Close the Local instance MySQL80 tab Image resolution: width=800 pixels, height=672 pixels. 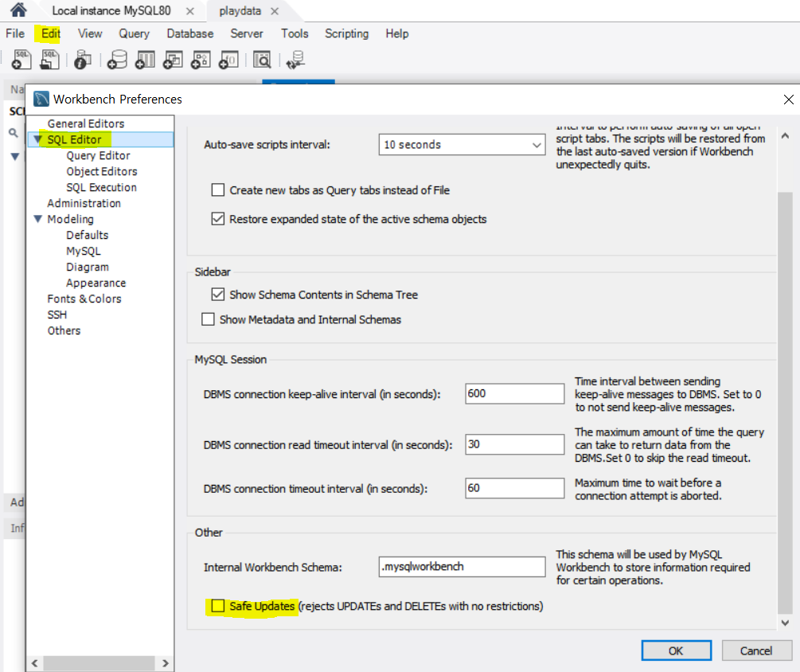coord(189,11)
